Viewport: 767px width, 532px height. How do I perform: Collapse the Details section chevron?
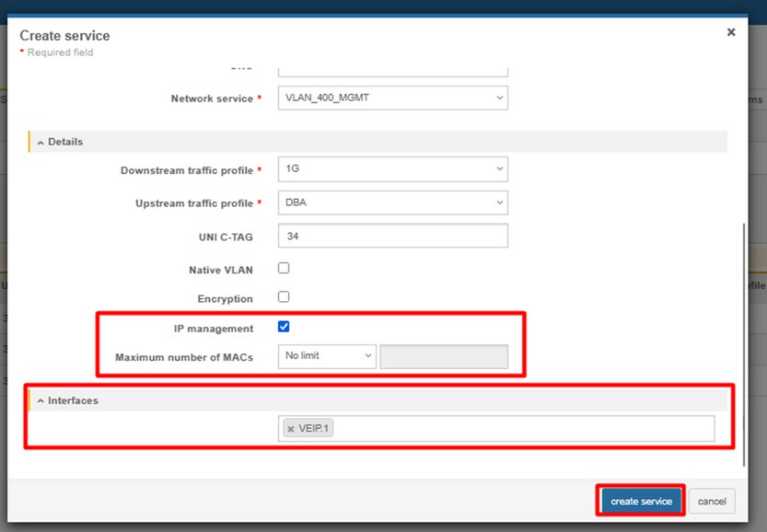pyautogui.click(x=41, y=143)
